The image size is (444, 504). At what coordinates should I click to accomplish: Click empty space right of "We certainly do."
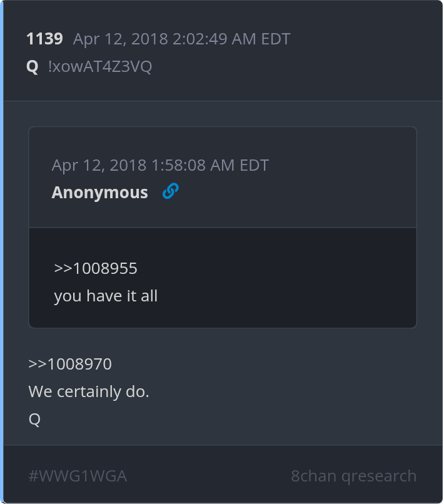pyautogui.click(x=281, y=392)
